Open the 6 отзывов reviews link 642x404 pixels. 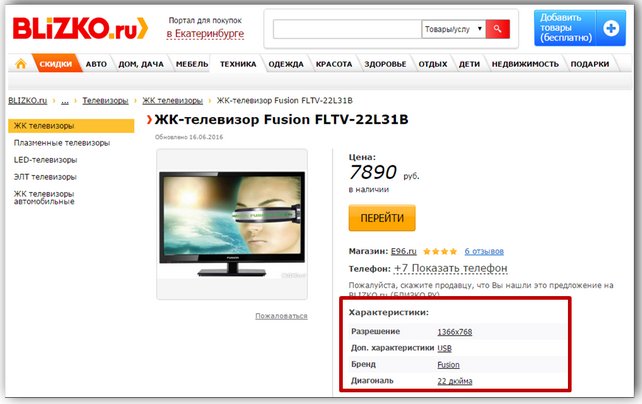point(484,251)
